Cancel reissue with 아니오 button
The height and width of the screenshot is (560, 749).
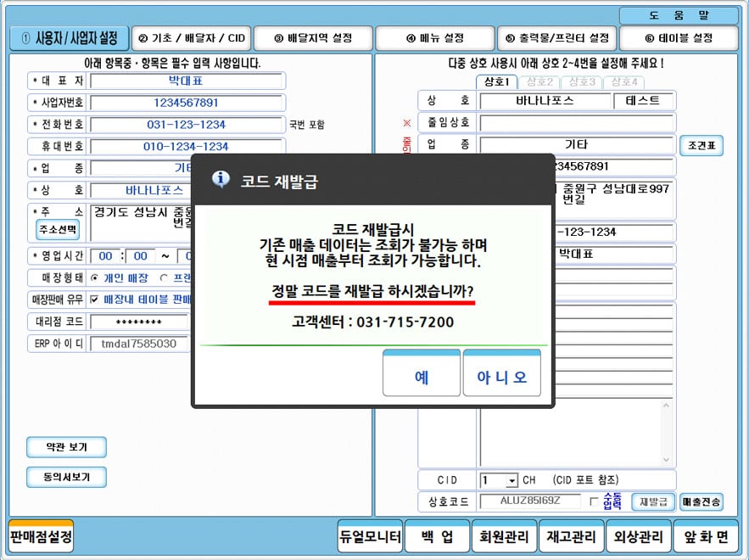coord(501,373)
